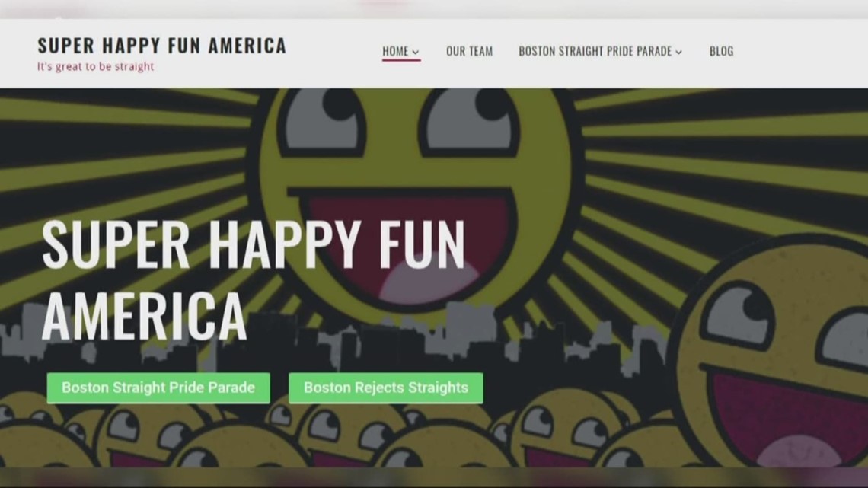Viewport: 868px width, 488px height.
Task: Click the large white Super Happy Fun America heading
Action: point(254,279)
